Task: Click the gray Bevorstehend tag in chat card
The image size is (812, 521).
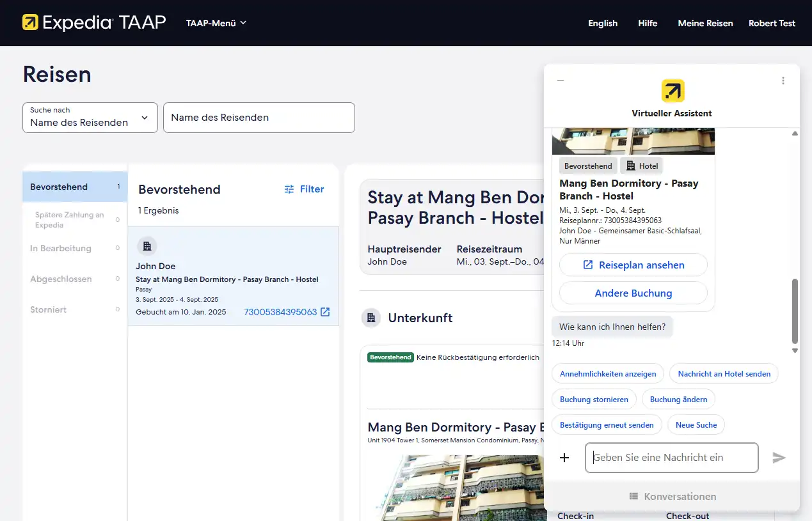Action: (588, 166)
